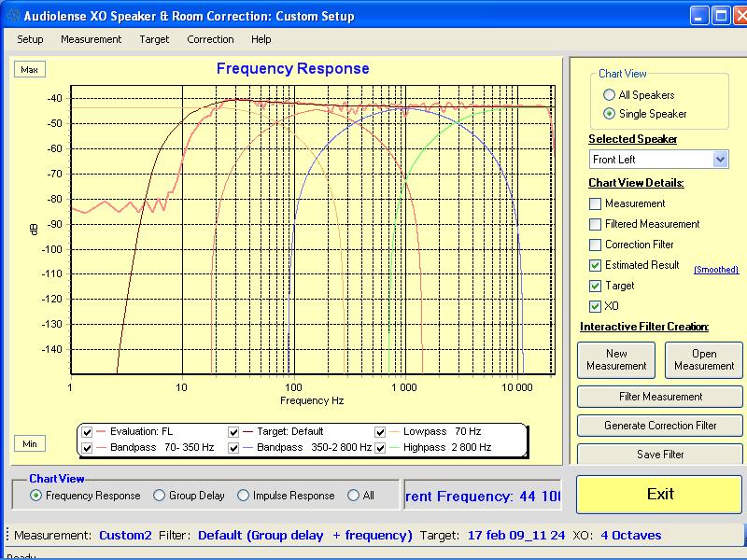The image size is (747, 560).
Task: Click the '17 feb 09_11 24' target value
Action: point(516,535)
